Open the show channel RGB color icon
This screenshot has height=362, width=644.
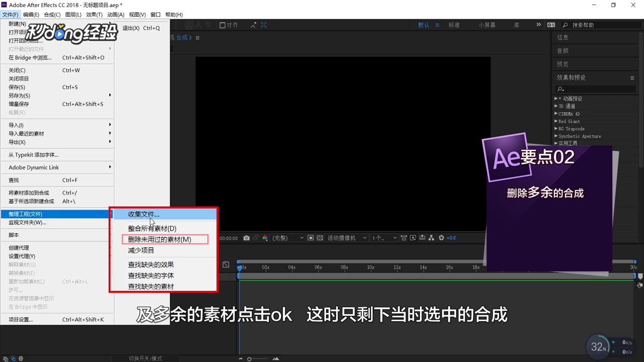(265, 238)
